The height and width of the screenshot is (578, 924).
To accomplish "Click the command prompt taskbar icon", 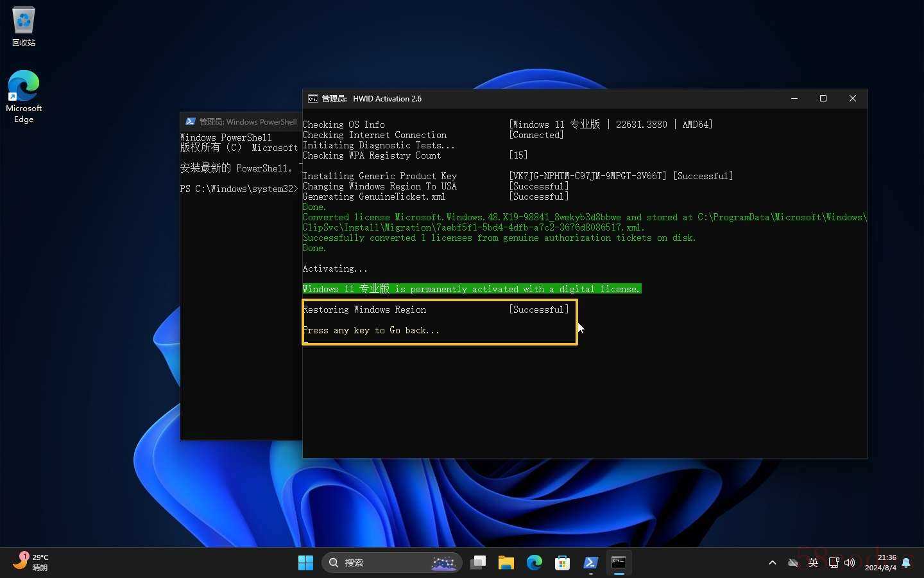I will [x=619, y=563].
